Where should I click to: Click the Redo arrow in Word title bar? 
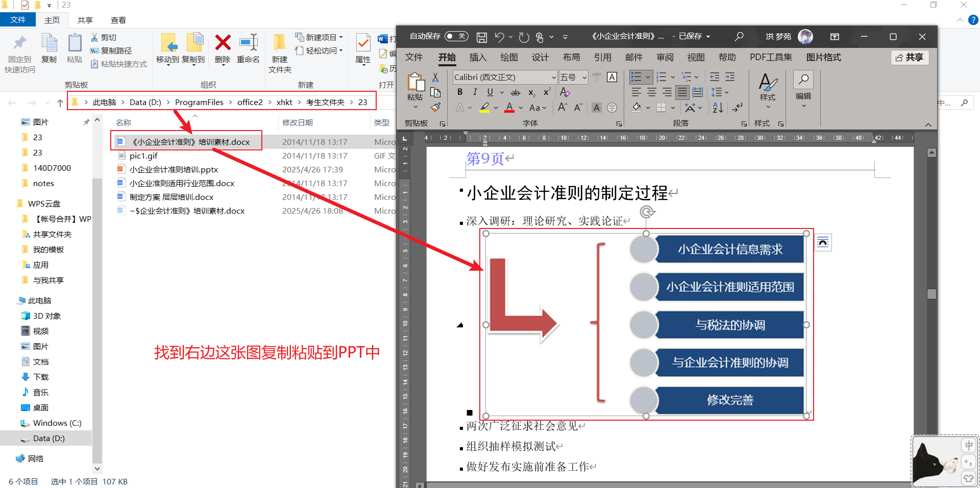pyautogui.click(x=524, y=37)
